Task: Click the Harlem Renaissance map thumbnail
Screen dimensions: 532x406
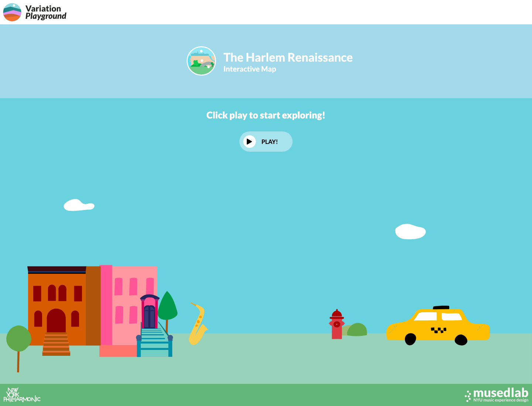Action: click(x=201, y=61)
